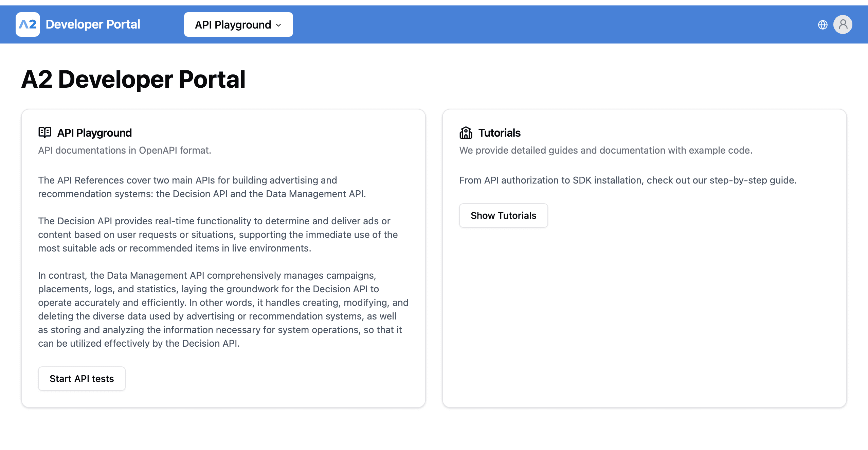
Task: Click the user profile avatar icon
Action: pos(843,24)
